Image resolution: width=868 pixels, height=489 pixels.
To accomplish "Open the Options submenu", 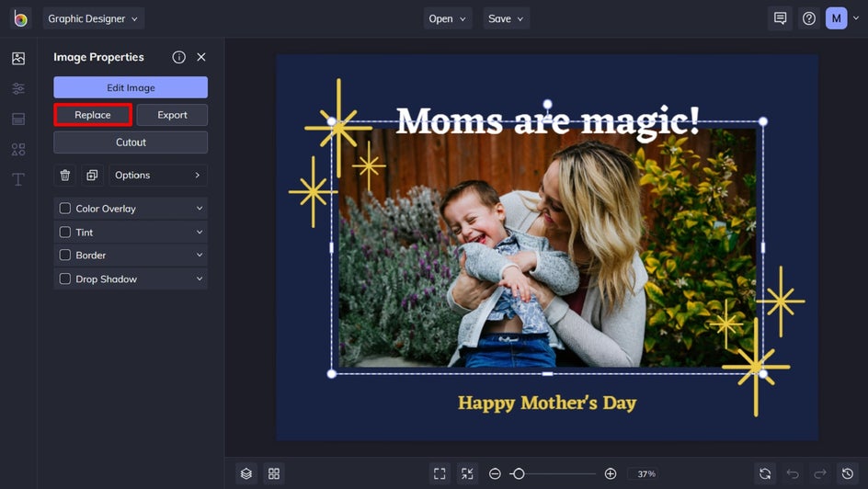I will (158, 176).
